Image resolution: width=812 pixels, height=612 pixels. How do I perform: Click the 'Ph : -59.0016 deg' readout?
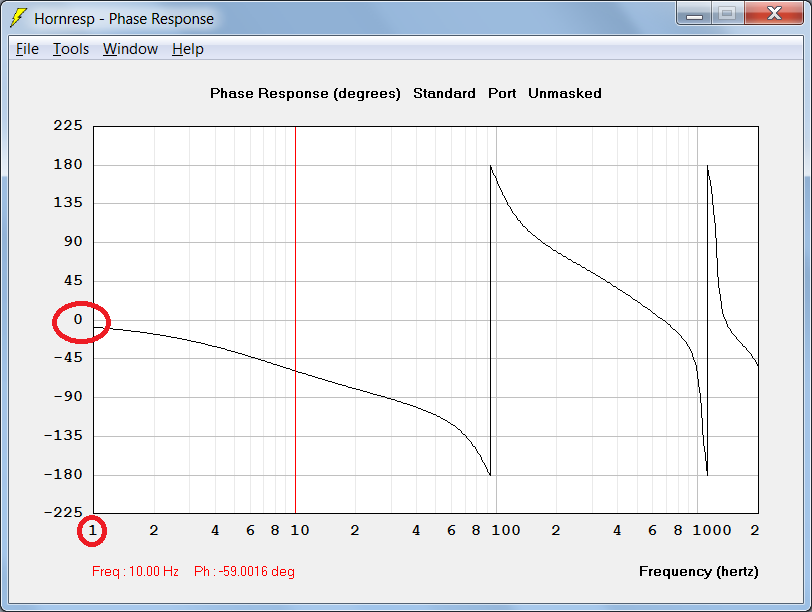pos(244,572)
